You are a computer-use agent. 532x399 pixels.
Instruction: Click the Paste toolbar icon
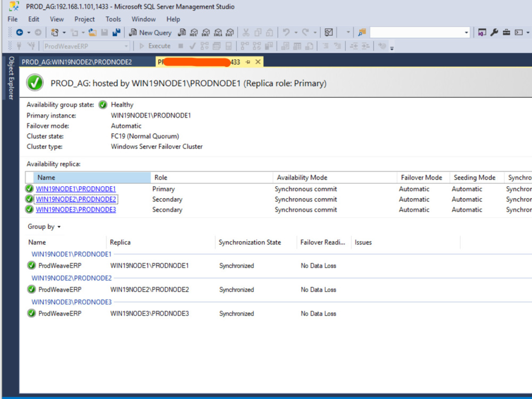[270, 32]
